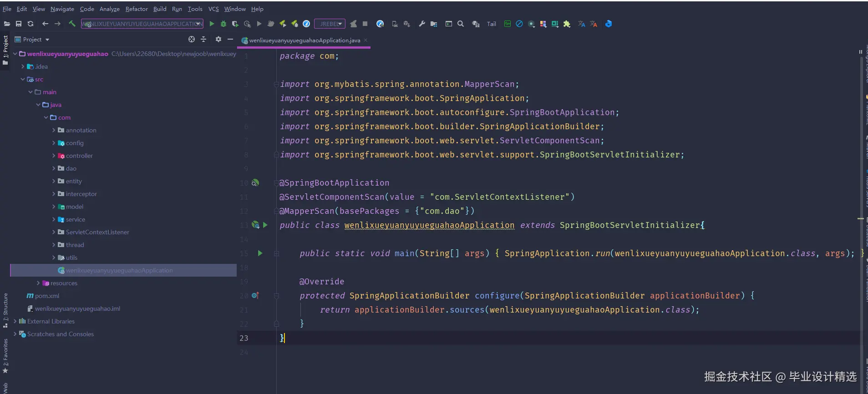The height and width of the screenshot is (394, 868).
Task: Open Project Structure with the folder-grid icon
Action: point(434,24)
